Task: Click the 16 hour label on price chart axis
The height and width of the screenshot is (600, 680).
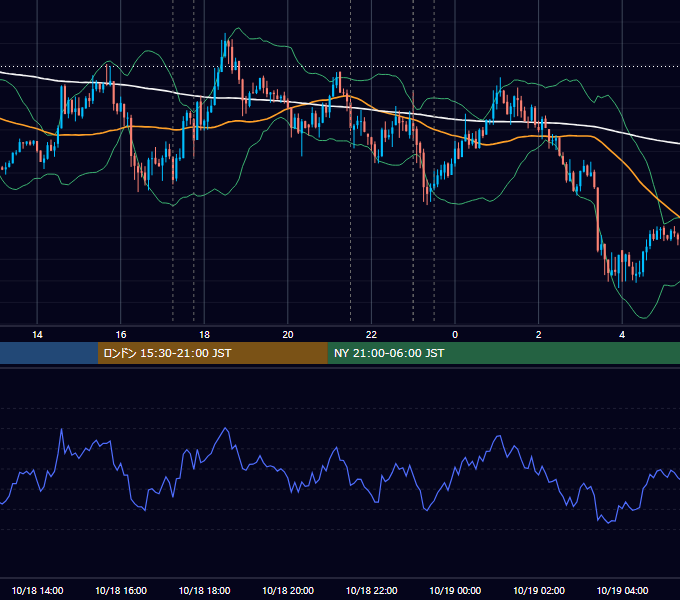Action: click(121, 335)
